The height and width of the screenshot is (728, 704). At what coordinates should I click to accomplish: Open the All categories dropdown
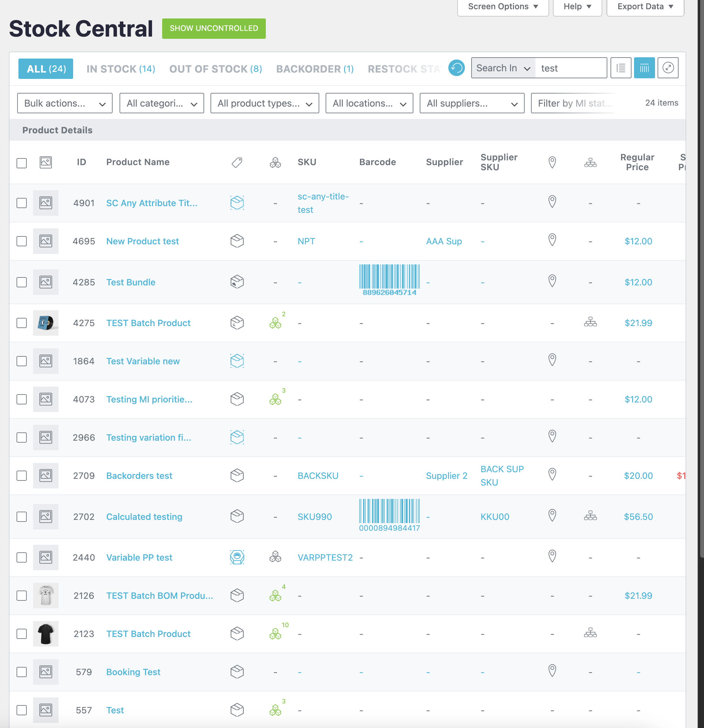click(162, 103)
